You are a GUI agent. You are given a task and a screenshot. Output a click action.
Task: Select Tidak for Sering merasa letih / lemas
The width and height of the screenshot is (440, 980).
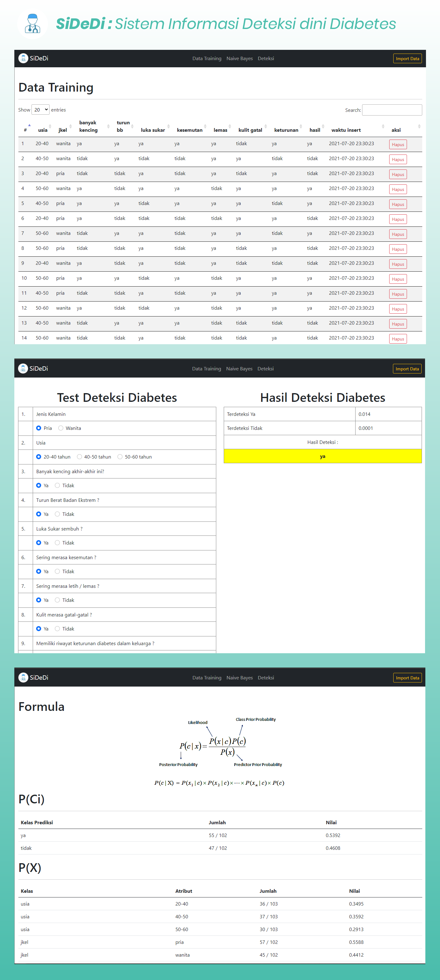(x=57, y=600)
